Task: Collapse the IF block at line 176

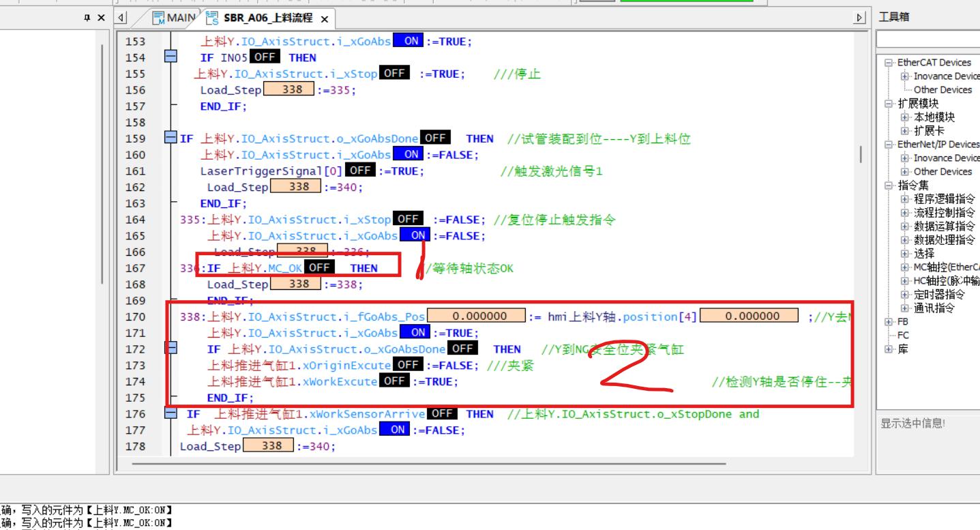Action: [x=171, y=413]
